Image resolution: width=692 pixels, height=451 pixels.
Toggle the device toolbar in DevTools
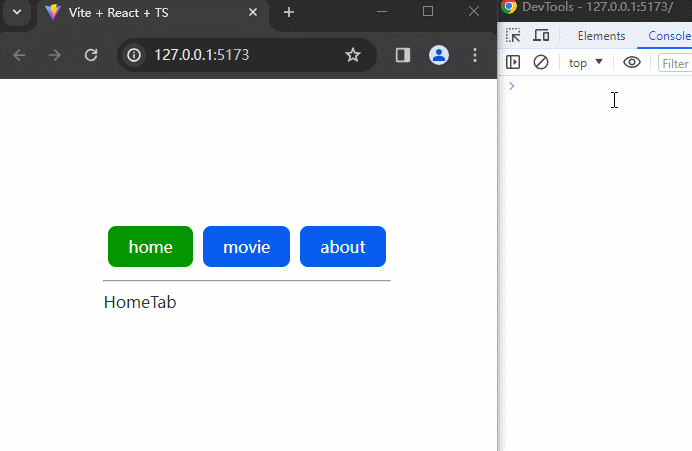(x=541, y=36)
